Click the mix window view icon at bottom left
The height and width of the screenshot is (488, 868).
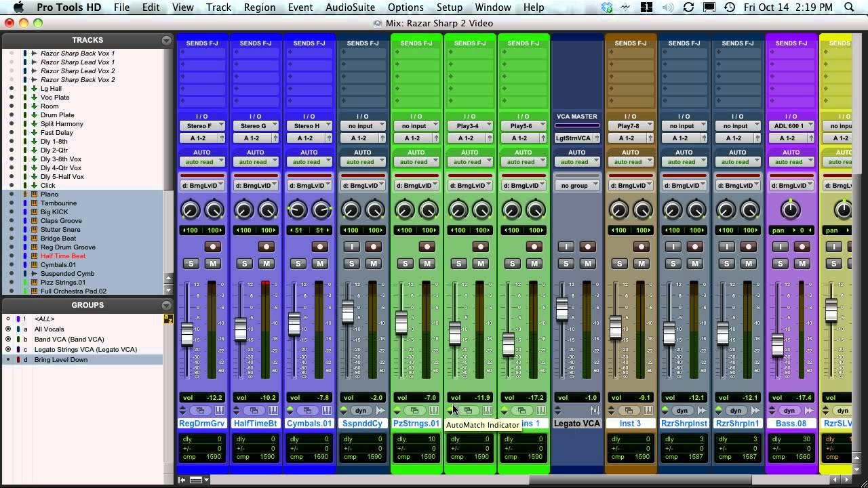[196, 480]
